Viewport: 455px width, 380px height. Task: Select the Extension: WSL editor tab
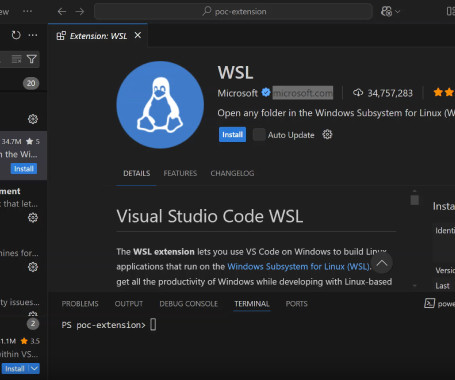point(98,36)
